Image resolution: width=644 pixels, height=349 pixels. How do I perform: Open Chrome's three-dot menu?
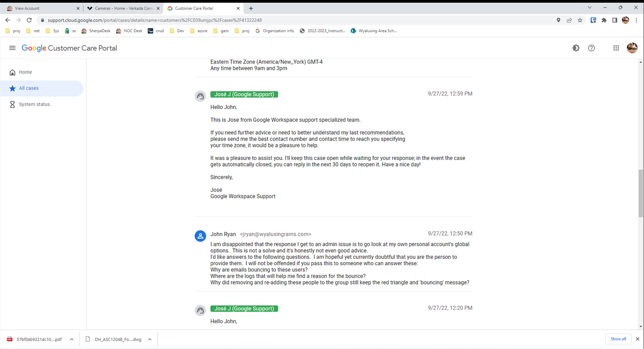[x=636, y=20]
